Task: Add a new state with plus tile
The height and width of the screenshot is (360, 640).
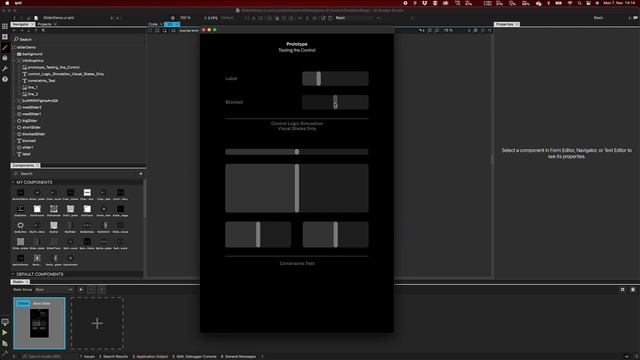Action: tap(97, 323)
